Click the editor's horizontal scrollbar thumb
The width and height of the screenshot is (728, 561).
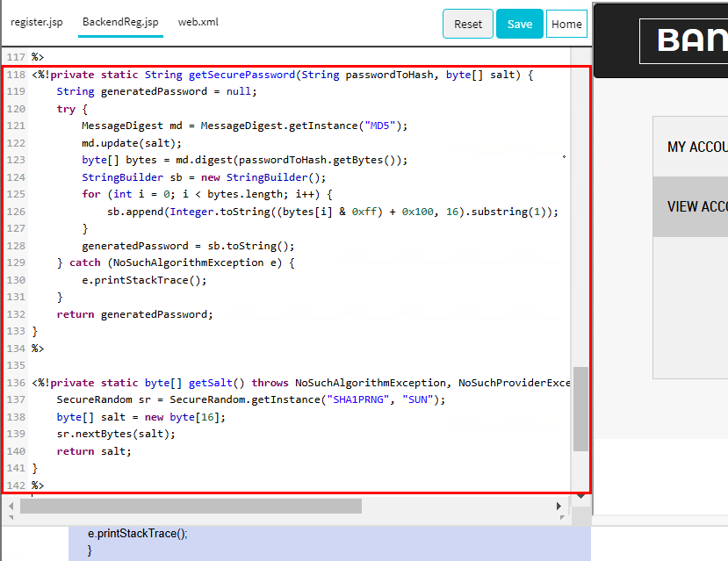[x=191, y=506]
